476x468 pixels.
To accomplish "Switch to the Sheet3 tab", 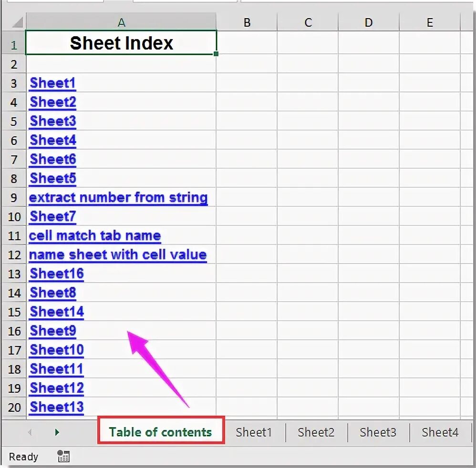I will point(378,432).
